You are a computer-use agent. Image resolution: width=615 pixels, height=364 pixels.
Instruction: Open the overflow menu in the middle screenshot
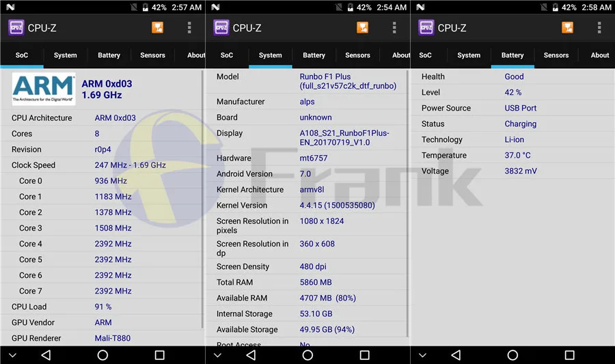pos(394,27)
